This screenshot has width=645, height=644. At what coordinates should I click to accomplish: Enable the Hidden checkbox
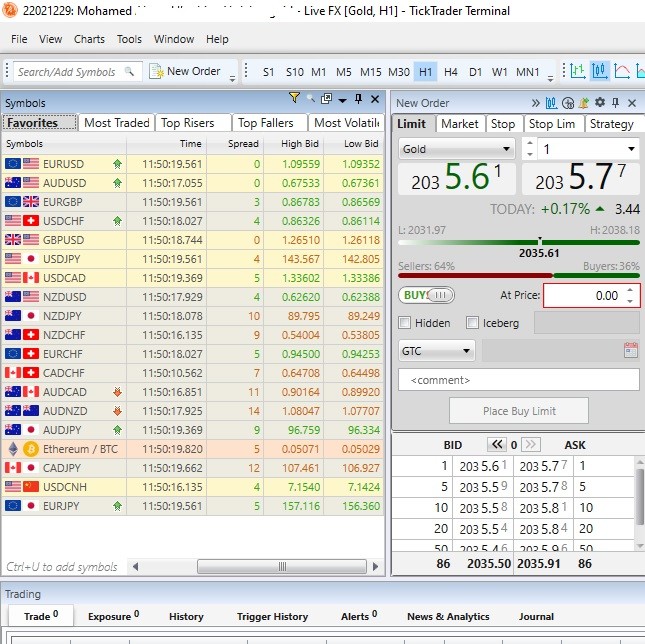(405, 323)
